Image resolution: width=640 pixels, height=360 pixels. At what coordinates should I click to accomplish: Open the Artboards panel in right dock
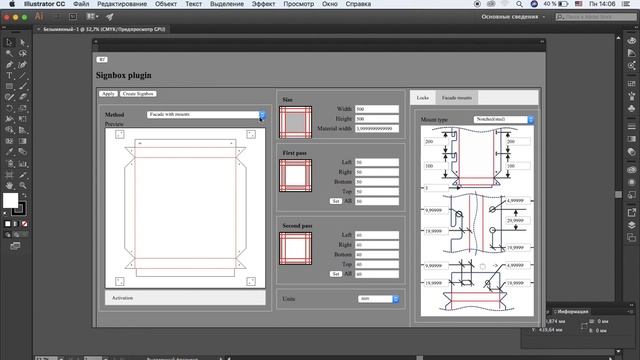tap(631, 237)
